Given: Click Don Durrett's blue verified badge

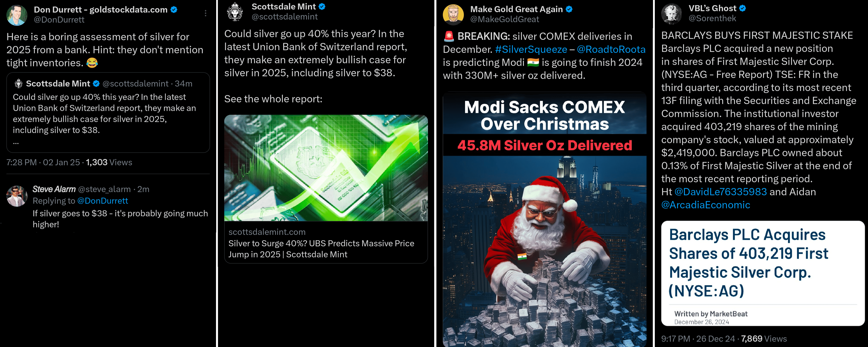Looking at the screenshot, I should coord(174,9).
